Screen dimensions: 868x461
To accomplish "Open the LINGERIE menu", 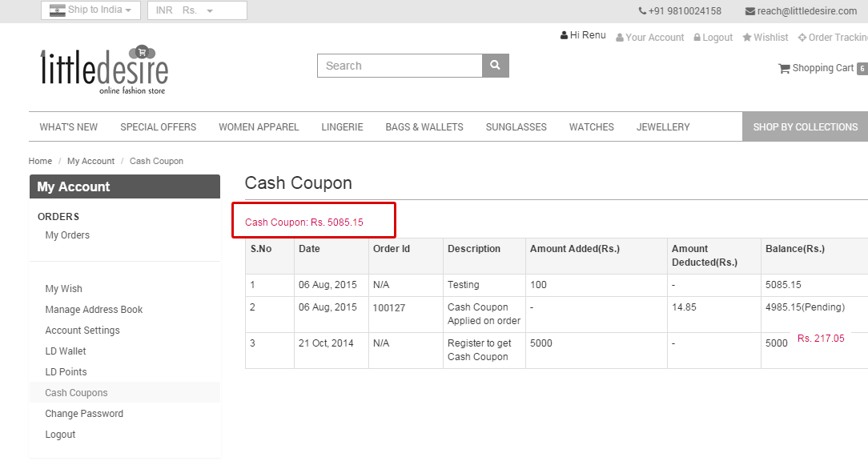I will [342, 126].
